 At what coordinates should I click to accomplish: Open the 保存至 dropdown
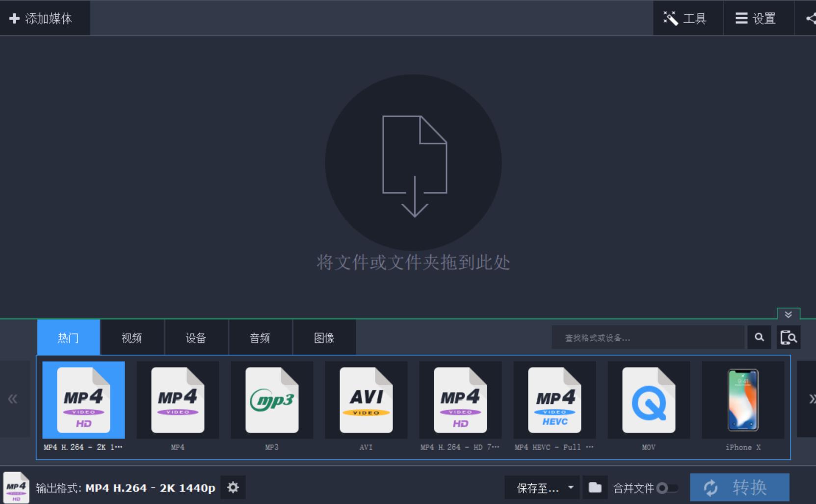click(542, 488)
